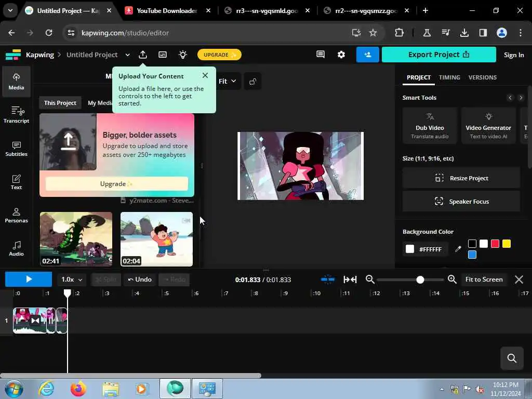532x399 pixels.
Task: Toggle the canvas lock icon
Action: coord(252,82)
